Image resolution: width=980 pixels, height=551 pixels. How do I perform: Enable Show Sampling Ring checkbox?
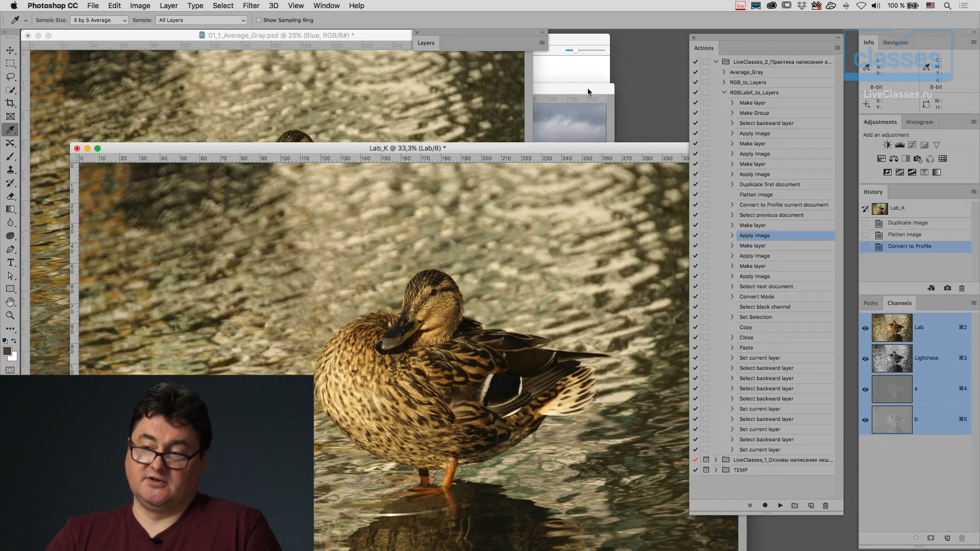tap(258, 20)
